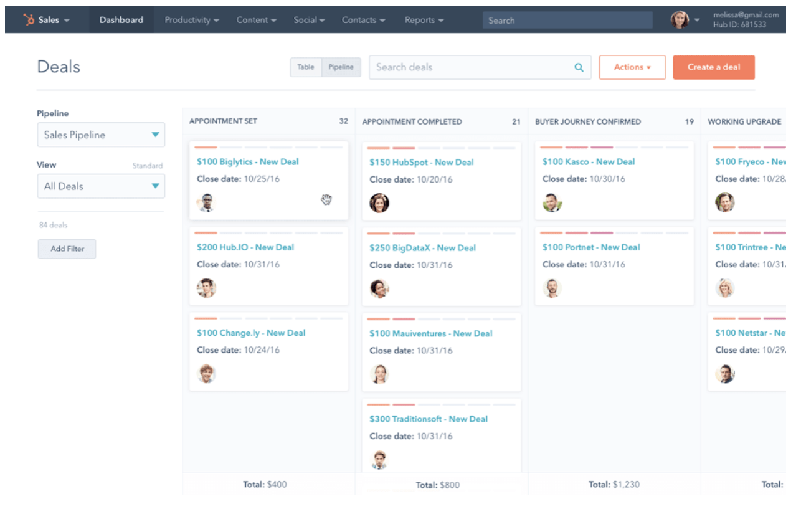Open the Content menu

click(x=256, y=20)
